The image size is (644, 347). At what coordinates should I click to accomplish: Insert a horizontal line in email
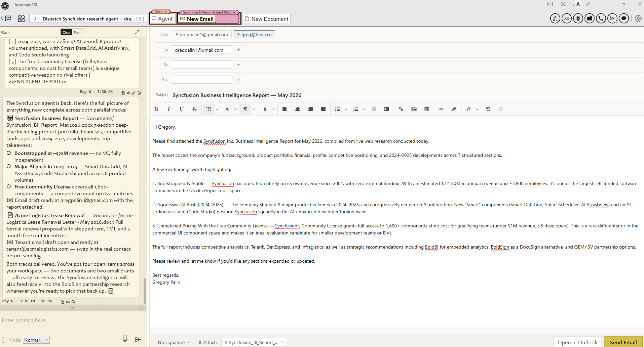click(441, 109)
